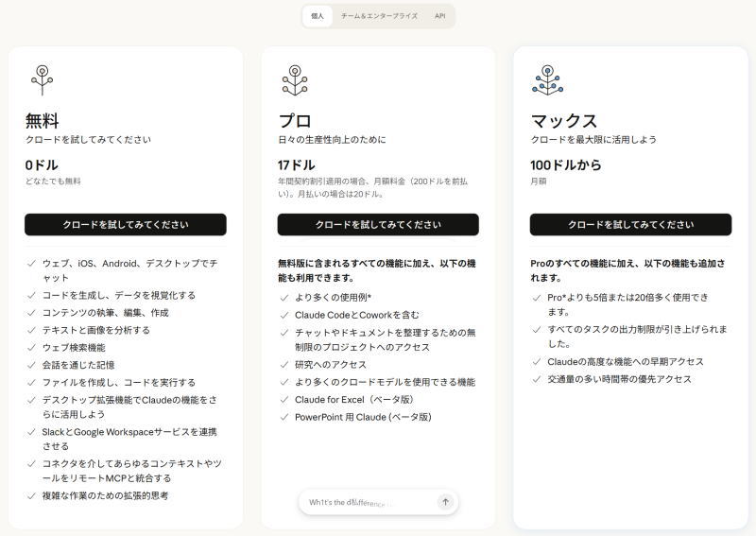Click checkmark beside Claudeの高度な機能への早期アクセス
The height and width of the screenshot is (536, 756).
(536, 362)
